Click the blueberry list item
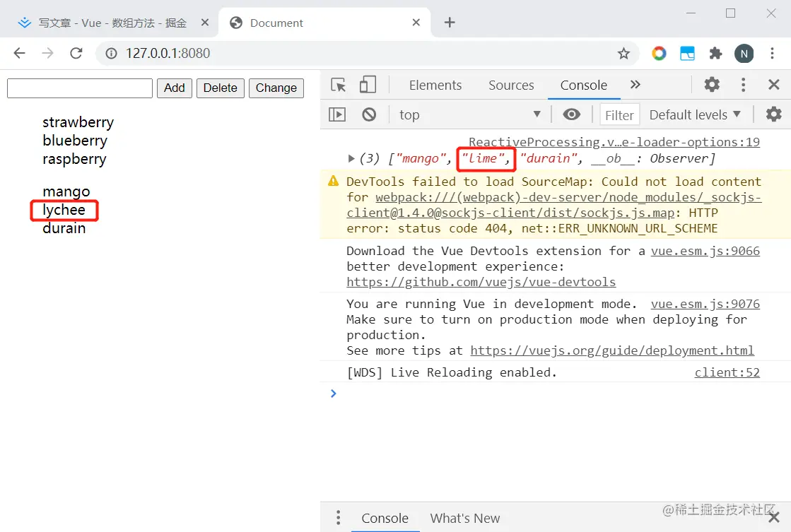791x532 pixels. click(75, 141)
